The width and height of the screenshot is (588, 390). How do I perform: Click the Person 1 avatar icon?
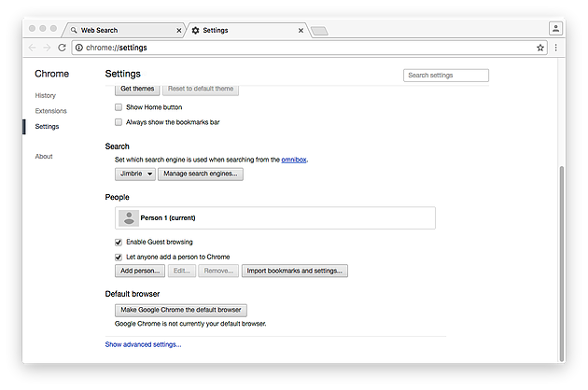click(129, 218)
